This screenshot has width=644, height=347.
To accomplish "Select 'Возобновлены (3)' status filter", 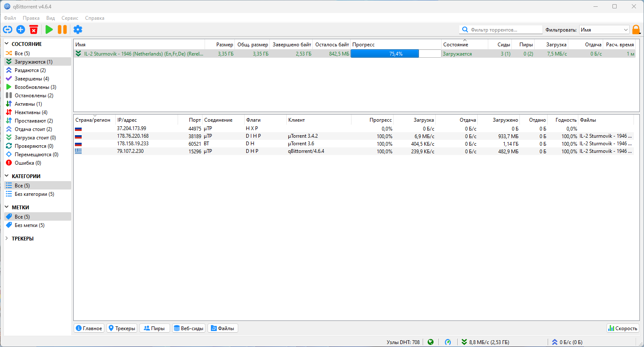I will (x=37, y=87).
